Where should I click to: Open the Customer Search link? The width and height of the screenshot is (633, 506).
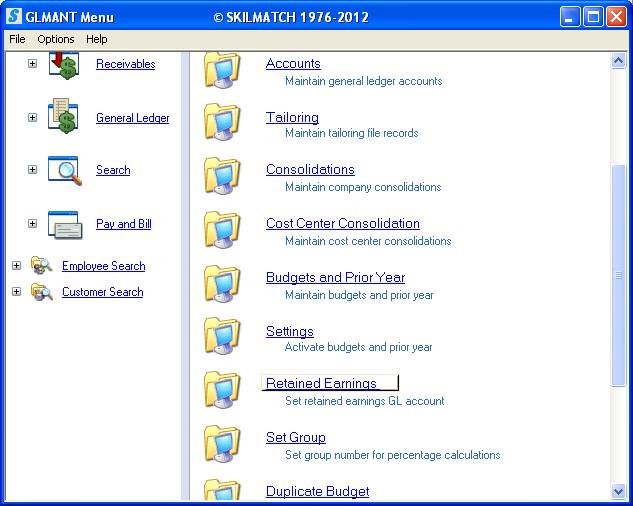coord(103,292)
